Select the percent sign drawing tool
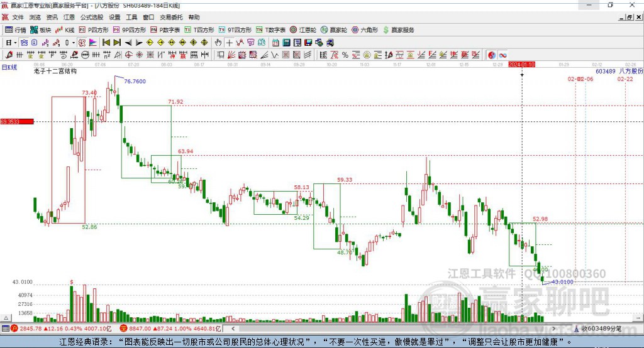Viewport: 644px width, 348px height. point(345,55)
